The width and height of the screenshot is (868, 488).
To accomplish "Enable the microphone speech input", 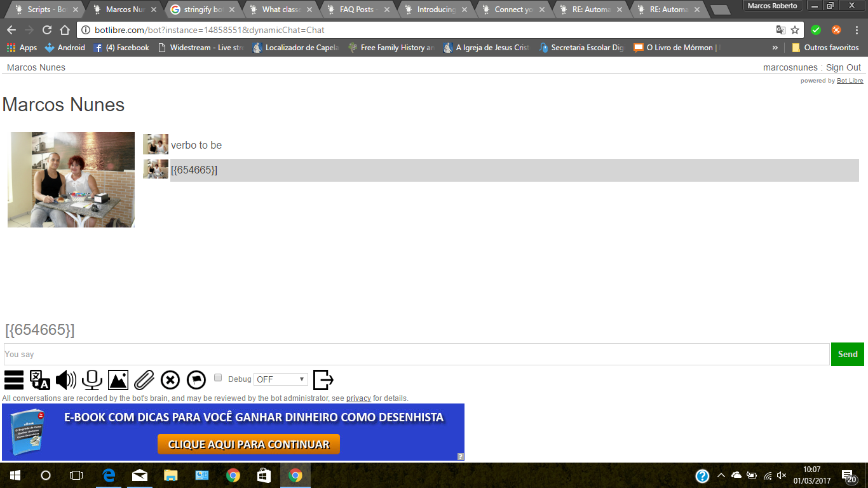I will [92, 379].
